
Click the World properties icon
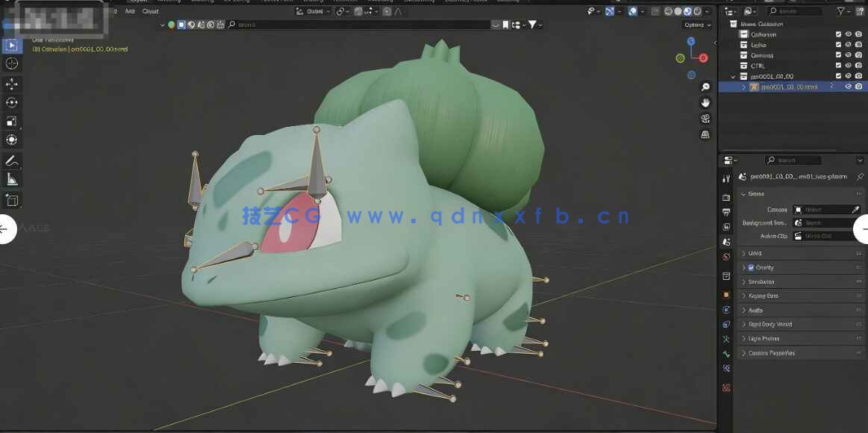[725, 257]
